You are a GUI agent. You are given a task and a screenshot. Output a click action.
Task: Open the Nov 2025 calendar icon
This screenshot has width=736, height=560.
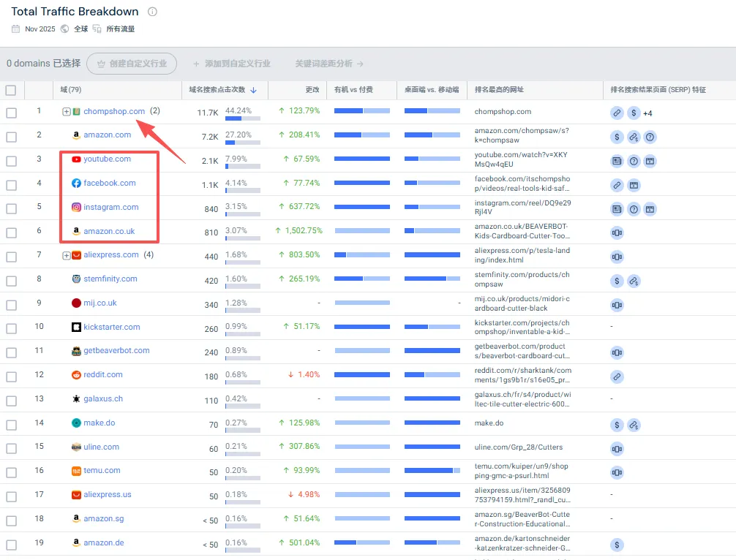[x=16, y=29]
